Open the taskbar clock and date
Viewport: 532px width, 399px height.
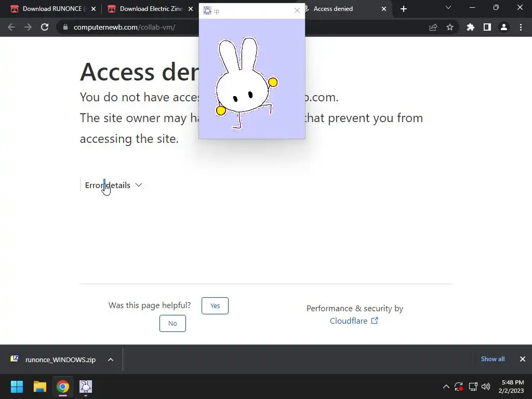(x=511, y=387)
